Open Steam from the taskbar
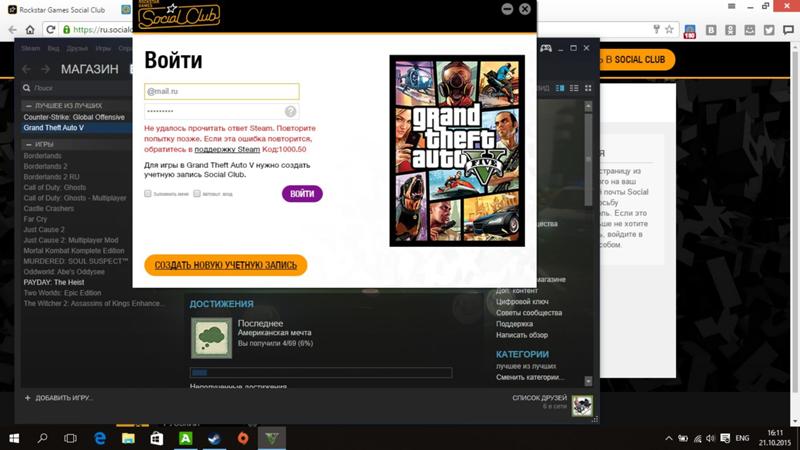 214,438
